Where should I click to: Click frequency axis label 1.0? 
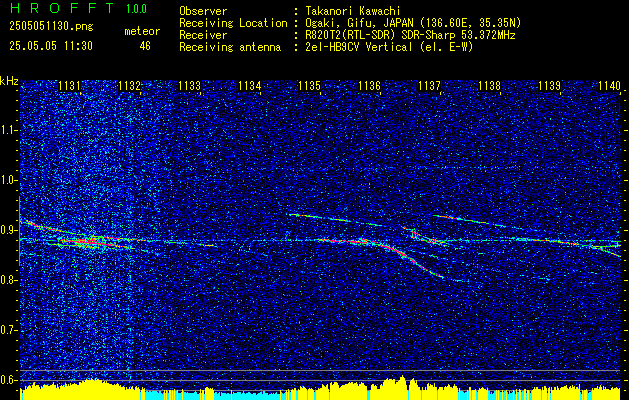click(9, 180)
